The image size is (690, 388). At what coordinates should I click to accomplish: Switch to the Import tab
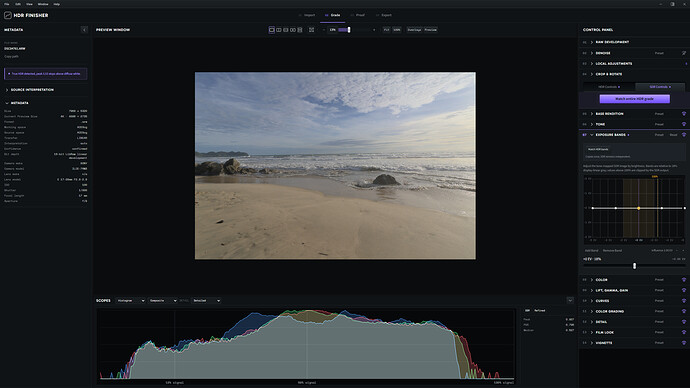coord(307,15)
